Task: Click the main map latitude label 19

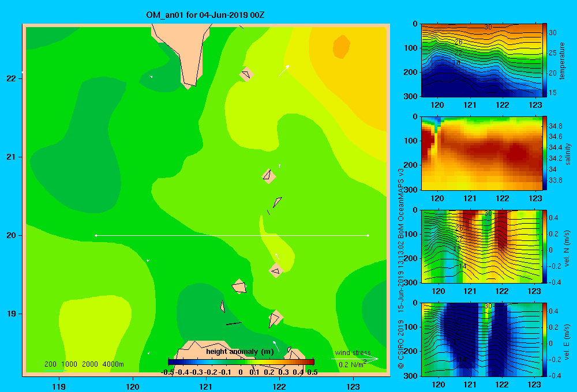Action: 11,314
